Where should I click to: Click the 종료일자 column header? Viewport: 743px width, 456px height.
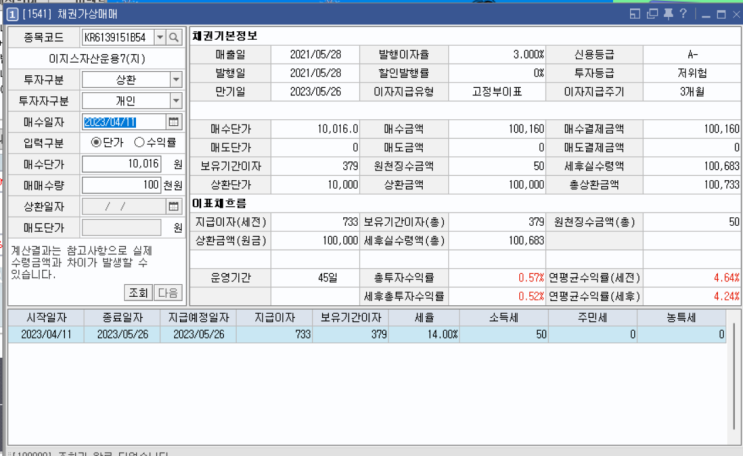tap(122, 318)
